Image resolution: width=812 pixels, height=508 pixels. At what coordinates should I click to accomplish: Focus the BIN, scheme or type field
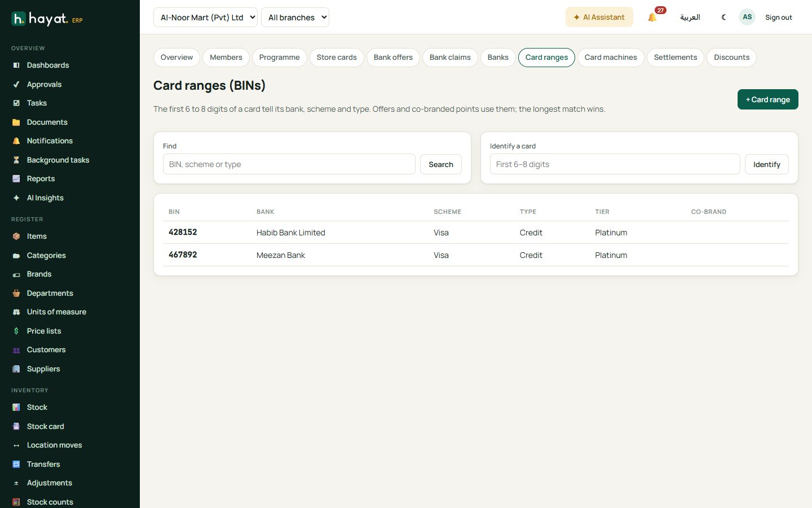coord(289,164)
